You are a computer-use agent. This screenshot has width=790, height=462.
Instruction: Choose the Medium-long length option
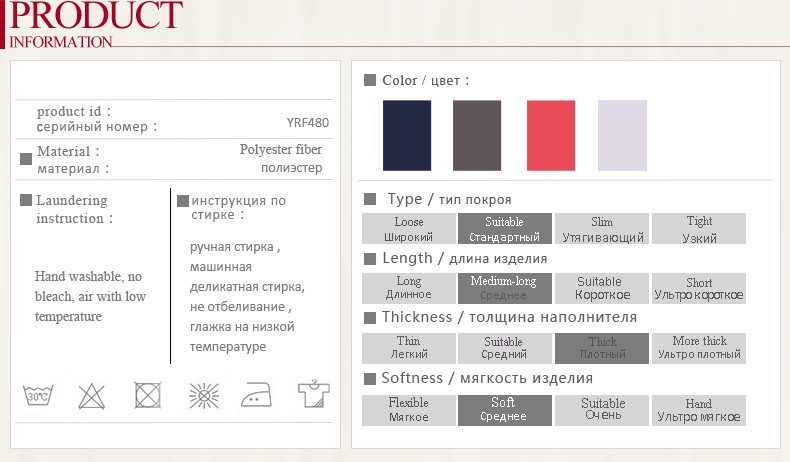(x=504, y=288)
